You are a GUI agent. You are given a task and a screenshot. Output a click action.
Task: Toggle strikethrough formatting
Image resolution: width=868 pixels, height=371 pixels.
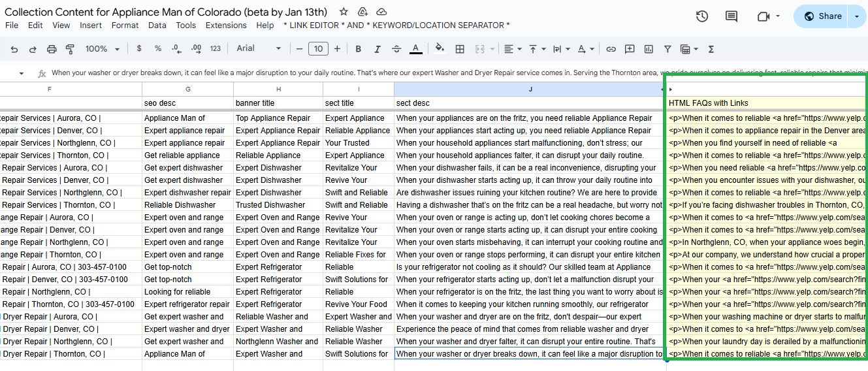click(x=396, y=49)
